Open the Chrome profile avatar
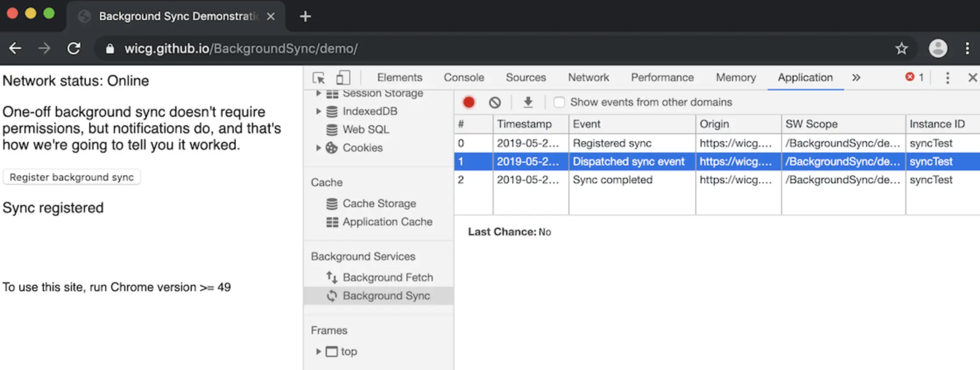This screenshot has height=370, width=980. (x=938, y=48)
